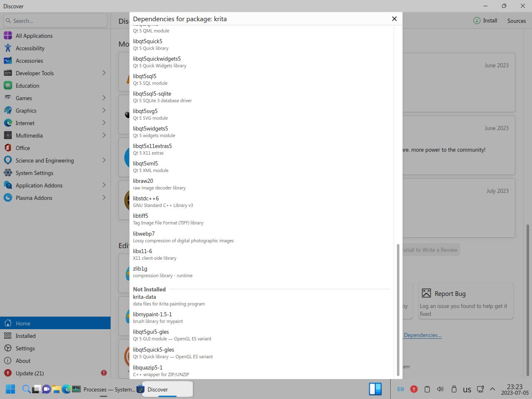Viewport: 532px width, 399px height.
Task: Open Update (21) page
Action: coord(55,373)
